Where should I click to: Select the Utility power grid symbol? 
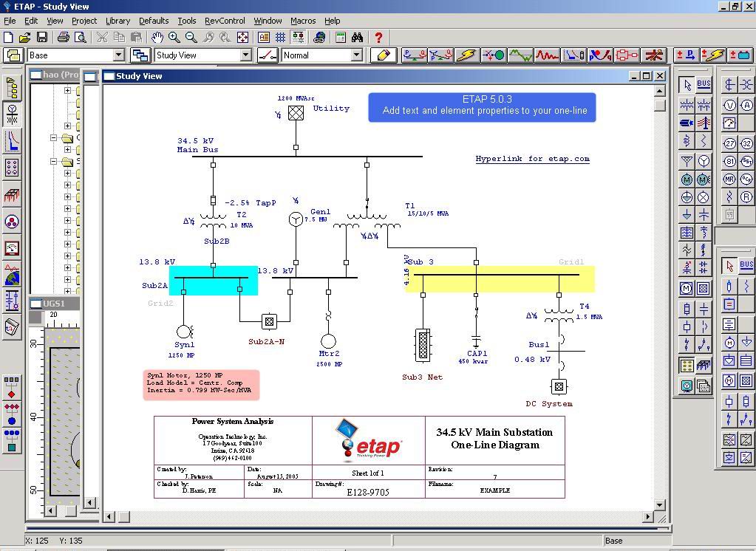pos(296,113)
